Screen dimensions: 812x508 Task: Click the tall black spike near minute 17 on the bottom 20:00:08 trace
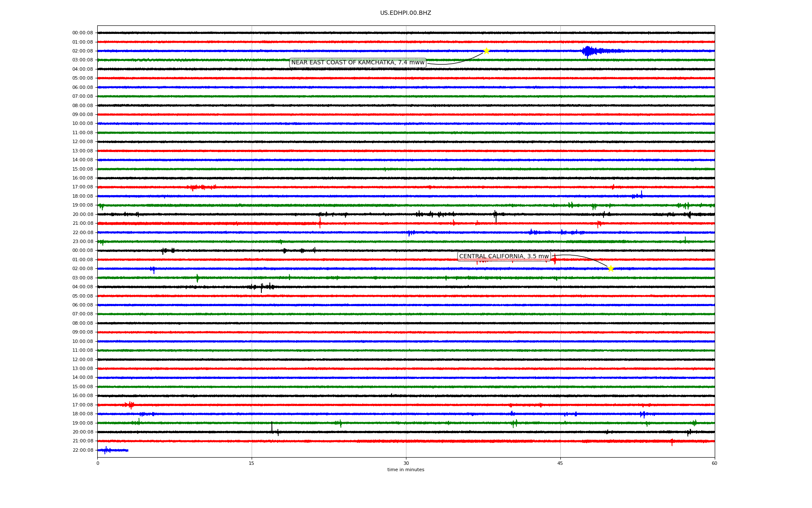coord(272,427)
